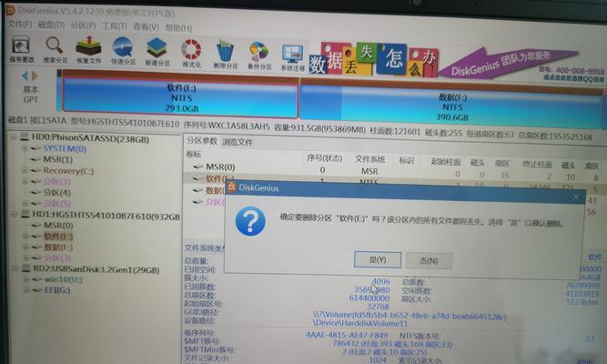Open the 搜索分区 search partitions tool
The image size is (607, 364).
(55, 49)
